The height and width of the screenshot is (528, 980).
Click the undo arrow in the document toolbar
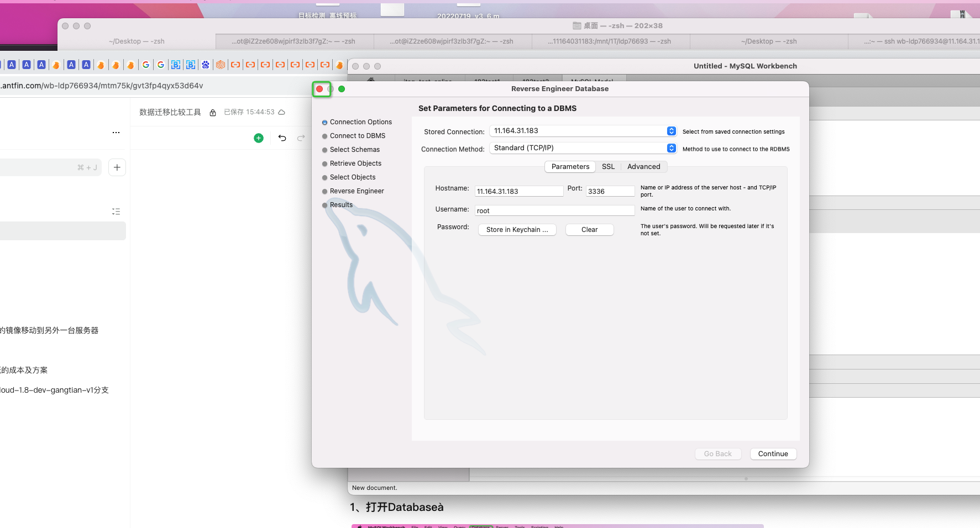coord(282,138)
